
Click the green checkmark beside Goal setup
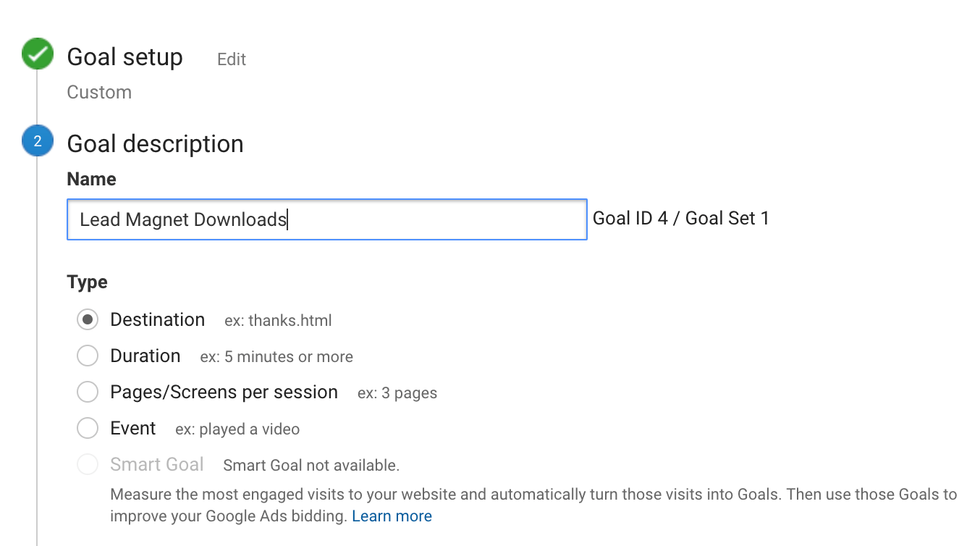tap(37, 54)
